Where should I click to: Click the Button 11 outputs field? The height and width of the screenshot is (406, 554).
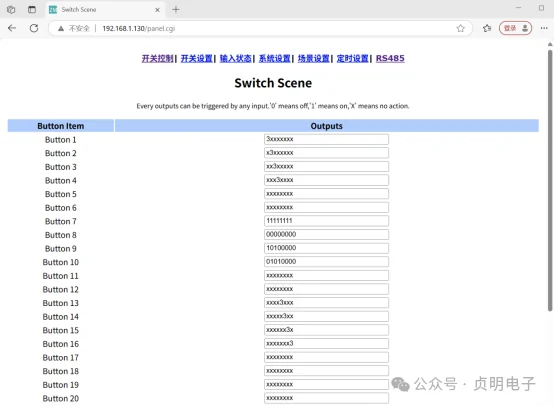point(326,275)
